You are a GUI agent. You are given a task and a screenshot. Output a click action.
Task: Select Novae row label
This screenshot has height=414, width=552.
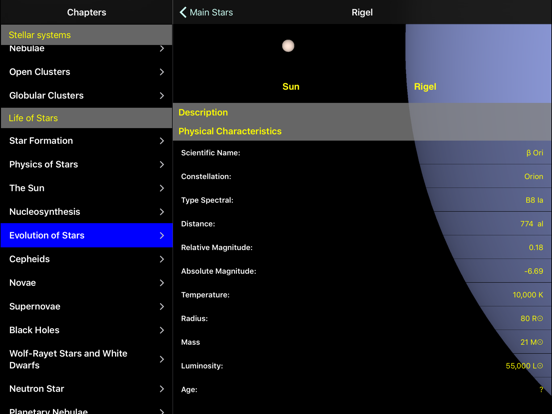point(23,283)
